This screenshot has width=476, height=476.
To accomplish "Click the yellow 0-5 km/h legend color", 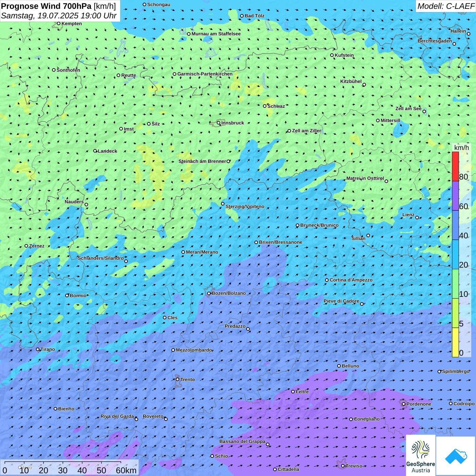I will click(x=455, y=342).
